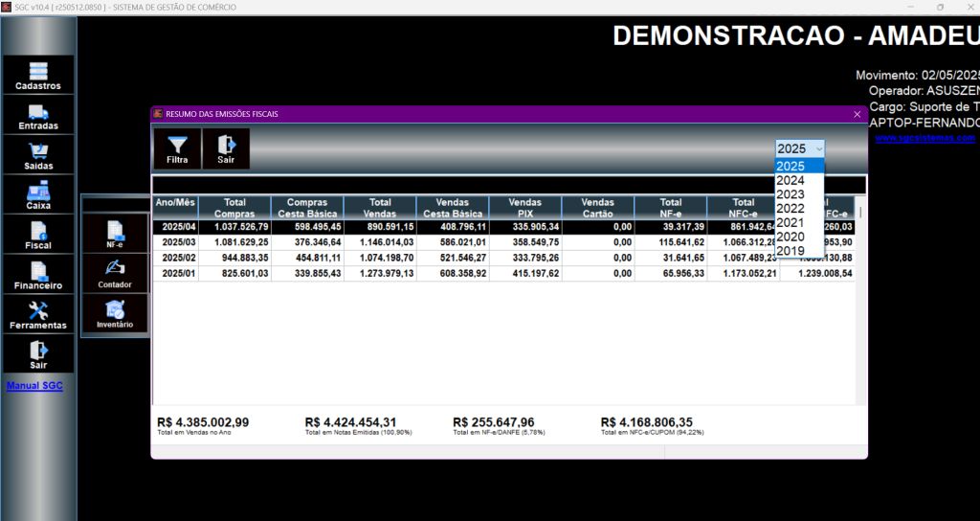Click the black search field above the table
The width and height of the screenshot is (980, 521).
[509, 185]
